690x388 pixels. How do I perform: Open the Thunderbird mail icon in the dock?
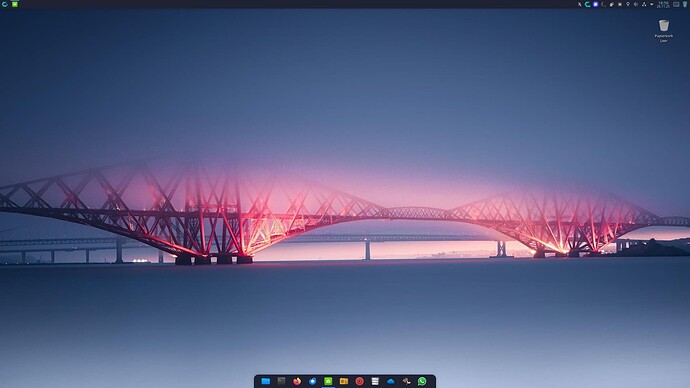312,381
